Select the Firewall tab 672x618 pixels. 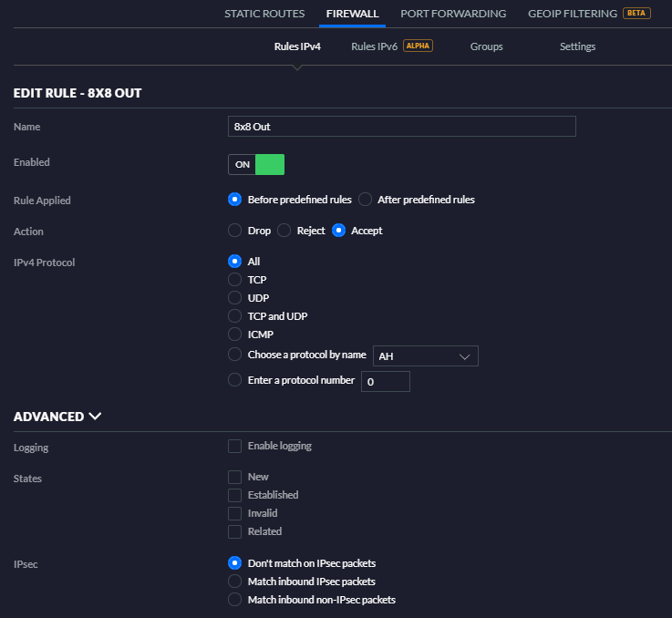click(352, 14)
